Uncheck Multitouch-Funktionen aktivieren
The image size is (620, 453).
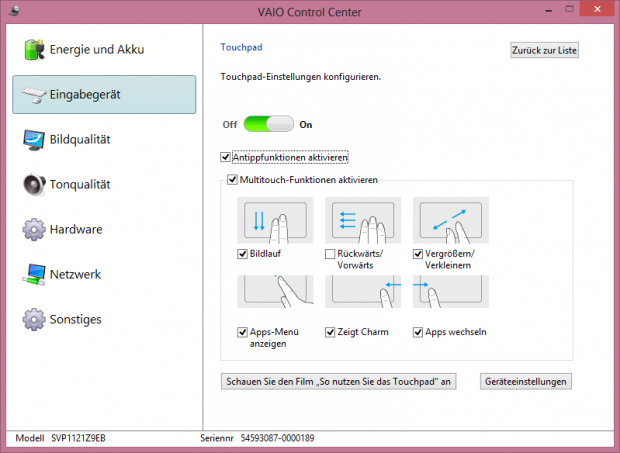(x=232, y=180)
